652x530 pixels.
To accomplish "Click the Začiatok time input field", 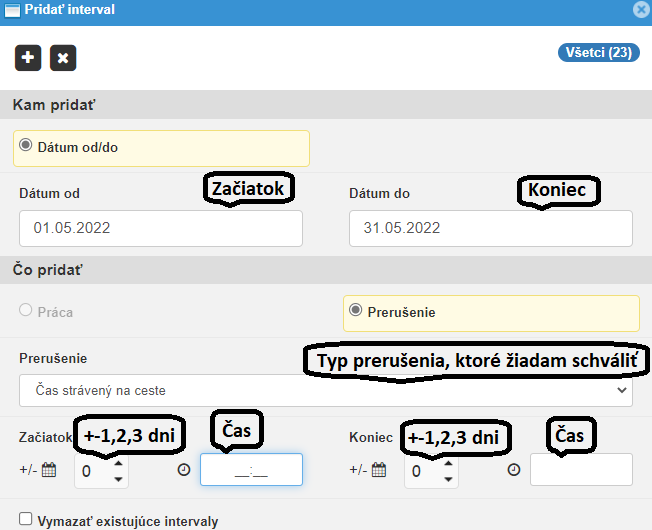I will point(251,470).
